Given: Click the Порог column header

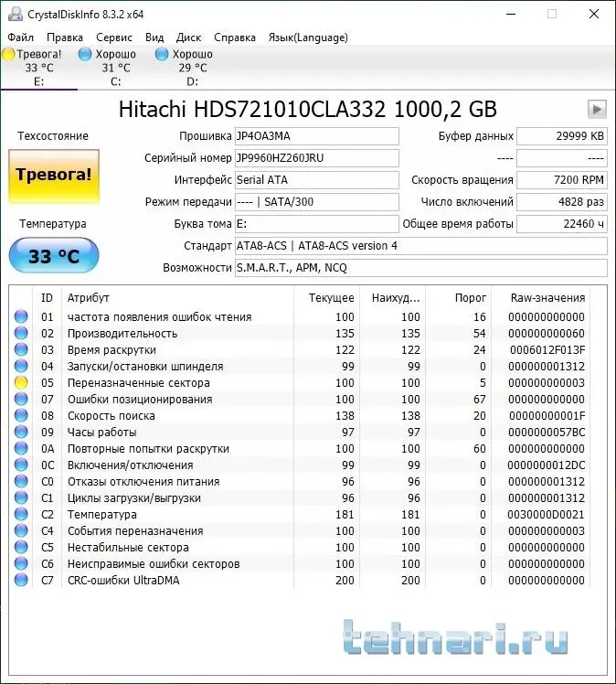Looking at the screenshot, I should point(458,298).
